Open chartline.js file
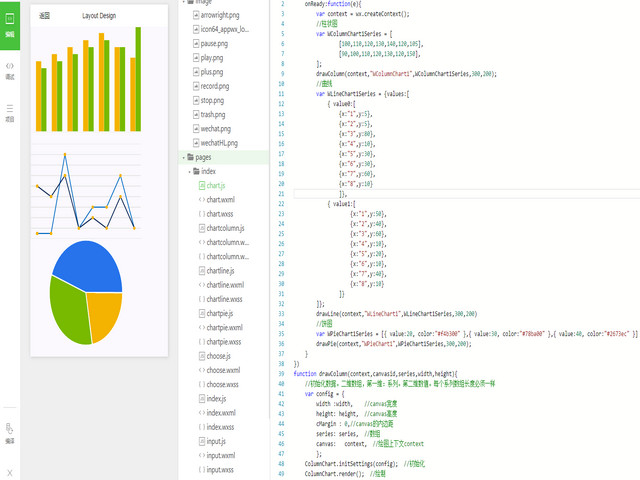Screen dimensions: 640x480 [217, 271]
